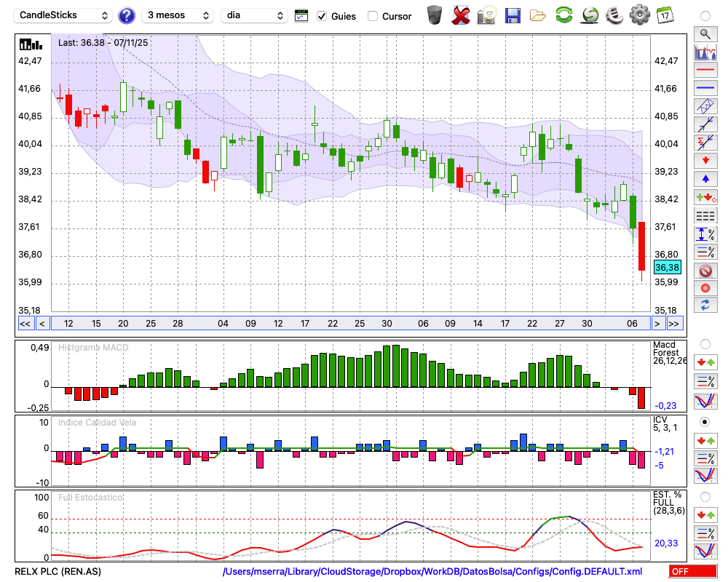Click the cyan 36,38 price label
This screenshot has height=582, width=728.
(667, 267)
